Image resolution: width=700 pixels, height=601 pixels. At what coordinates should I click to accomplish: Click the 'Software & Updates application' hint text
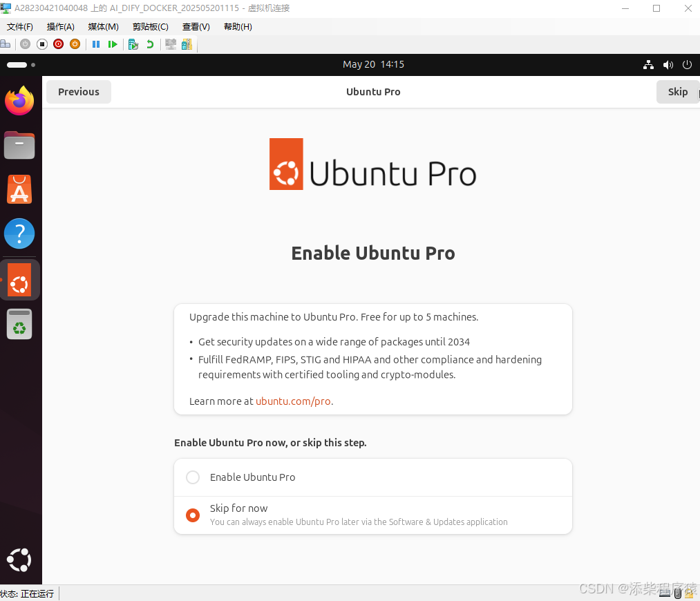click(359, 522)
